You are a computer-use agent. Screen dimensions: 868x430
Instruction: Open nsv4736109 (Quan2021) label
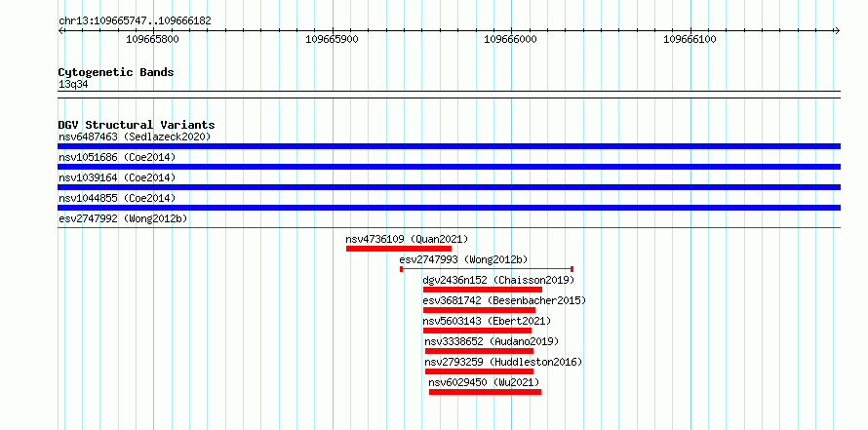pos(407,239)
